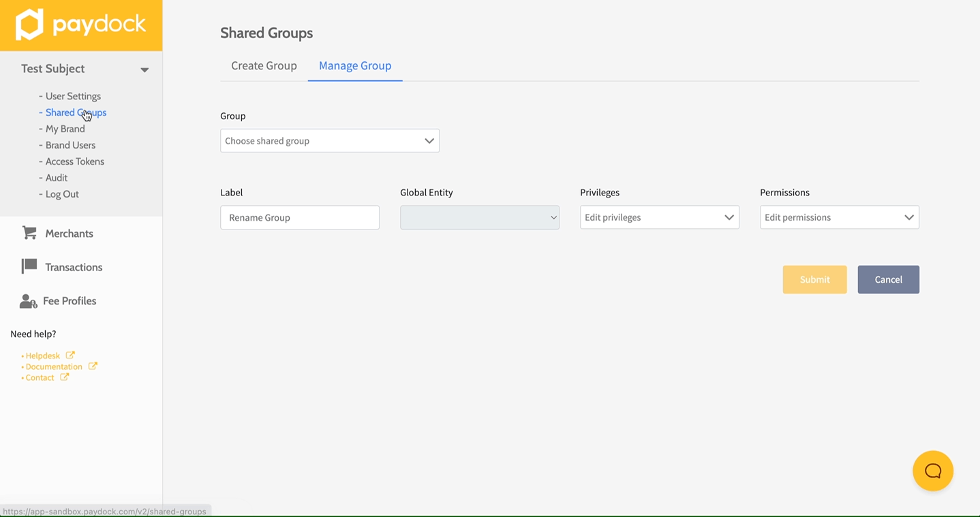Image resolution: width=980 pixels, height=517 pixels.
Task: Click the Contact external link icon
Action: point(64,377)
